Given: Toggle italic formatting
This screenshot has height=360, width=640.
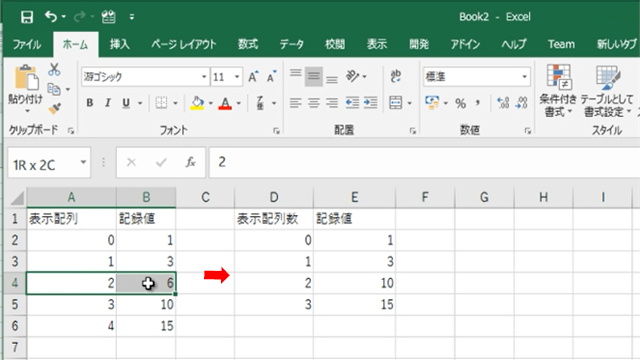Looking at the screenshot, I should pyautogui.click(x=108, y=103).
